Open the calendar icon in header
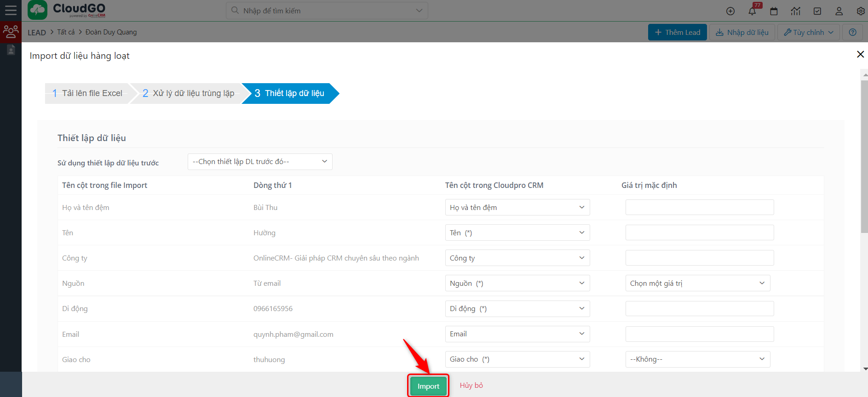The image size is (868, 397). 774,11
